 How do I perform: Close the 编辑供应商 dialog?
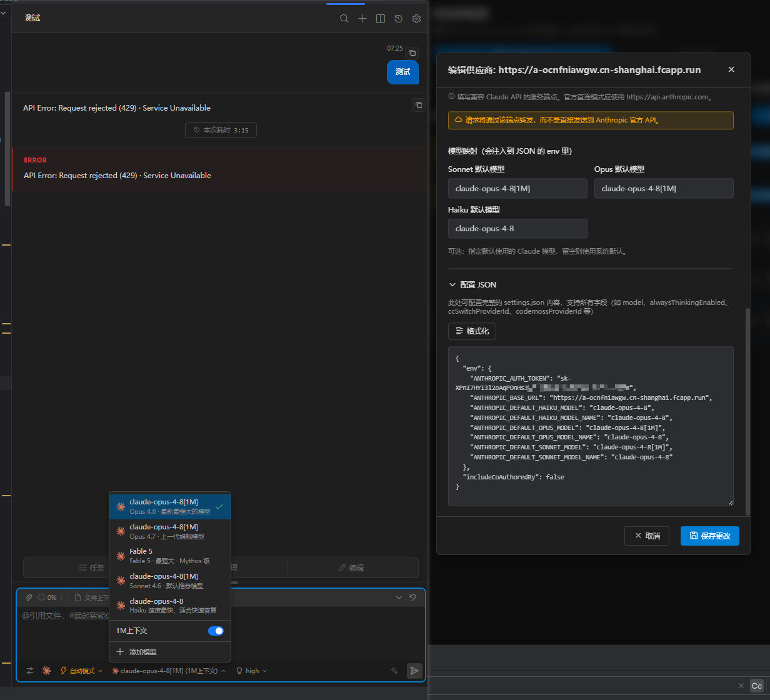click(731, 69)
